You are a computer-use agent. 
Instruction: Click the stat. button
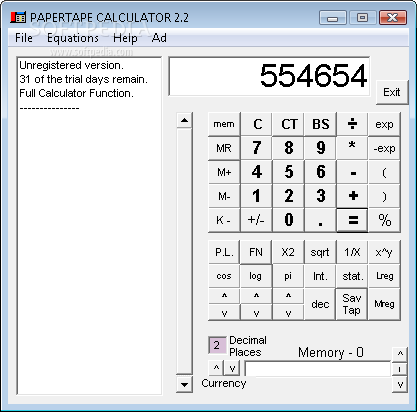352,276
